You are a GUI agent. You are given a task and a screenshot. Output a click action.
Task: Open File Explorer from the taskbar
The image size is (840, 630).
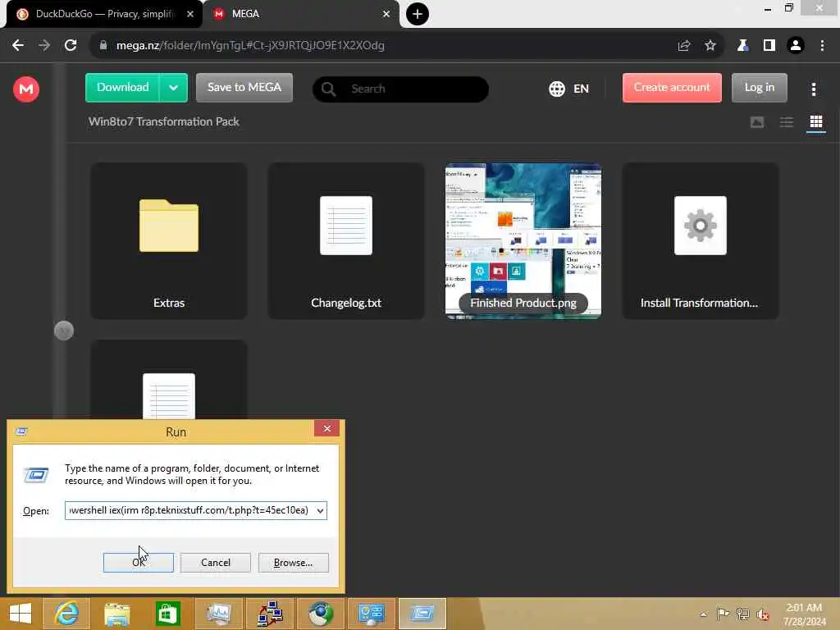116,614
